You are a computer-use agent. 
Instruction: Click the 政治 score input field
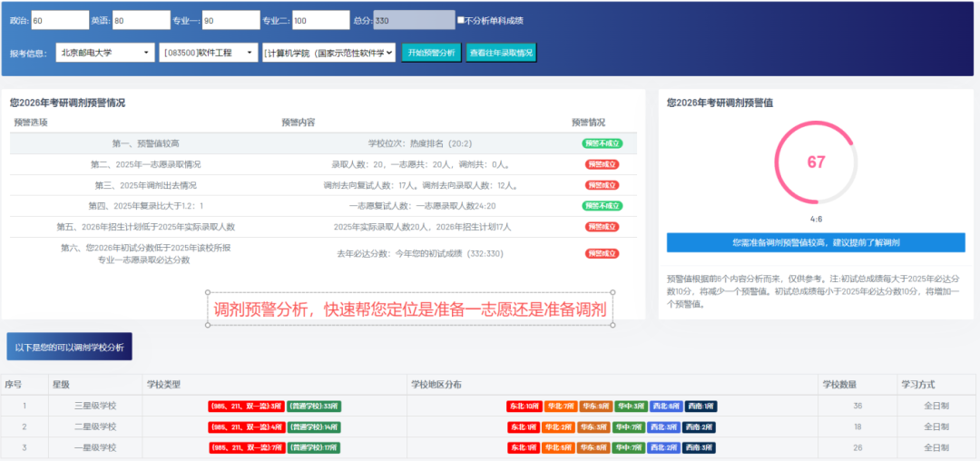(x=60, y=20)
